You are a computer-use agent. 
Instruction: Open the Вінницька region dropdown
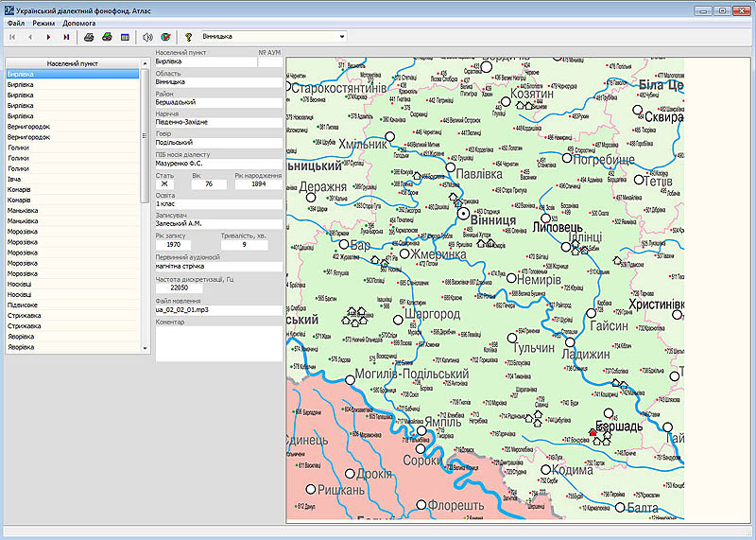point(342,37)
